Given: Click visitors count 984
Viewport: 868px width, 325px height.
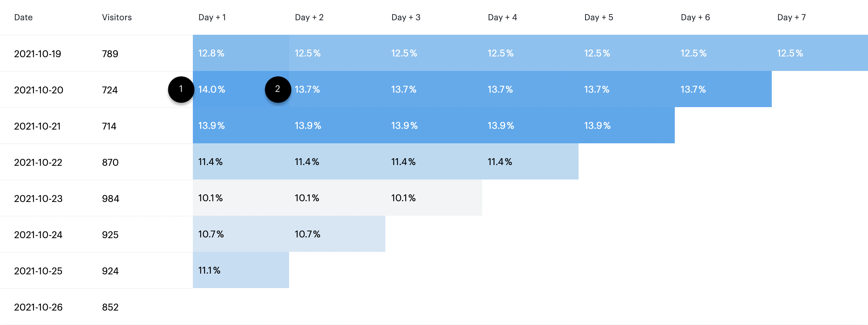Looking at the screenshot, I should point(110,198).
